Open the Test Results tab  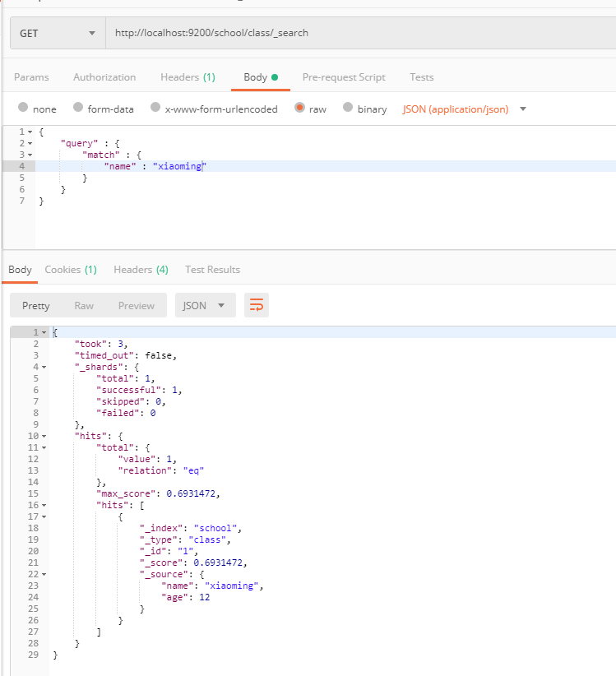212,270
